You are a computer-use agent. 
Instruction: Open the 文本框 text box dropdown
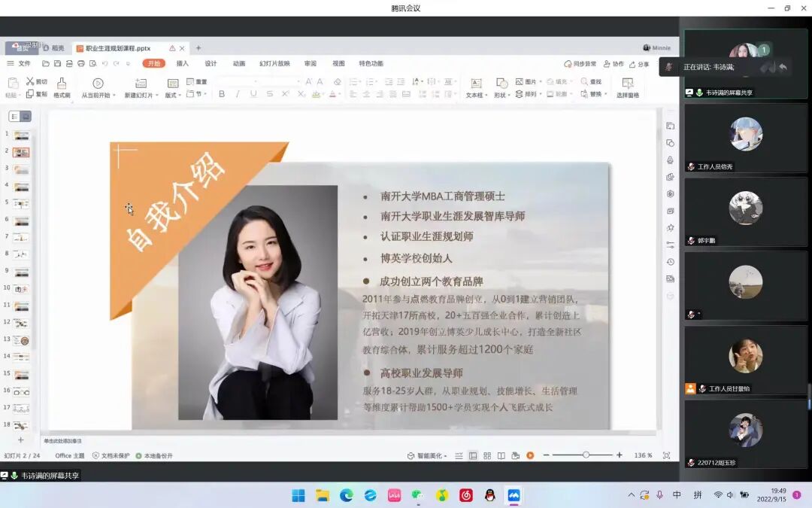(x=476, y=87)
